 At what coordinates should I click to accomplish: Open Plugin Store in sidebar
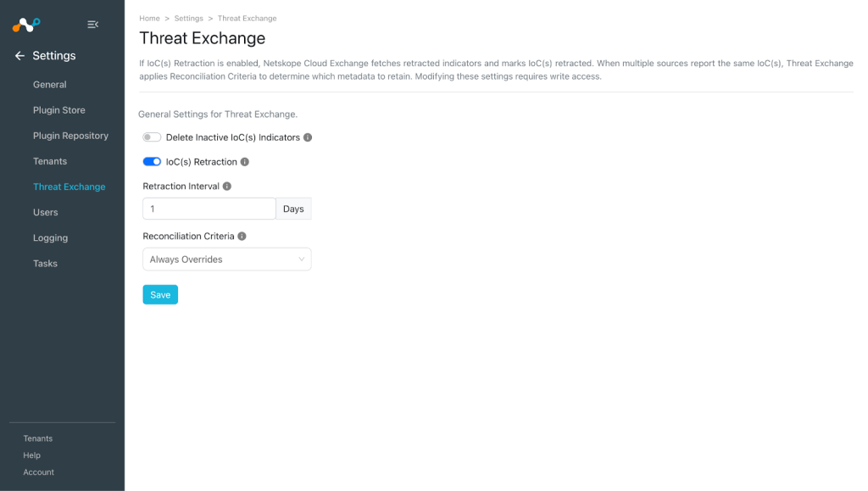point(59,110)
